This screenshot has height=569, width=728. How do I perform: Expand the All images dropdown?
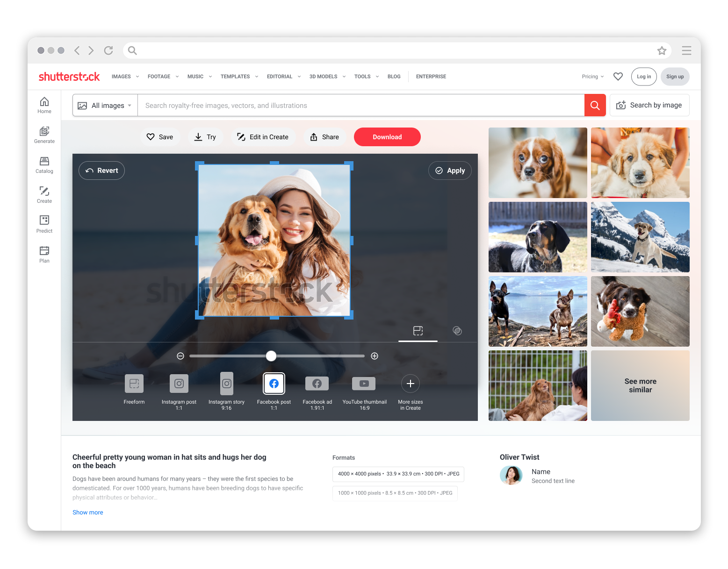pos(105,105)
